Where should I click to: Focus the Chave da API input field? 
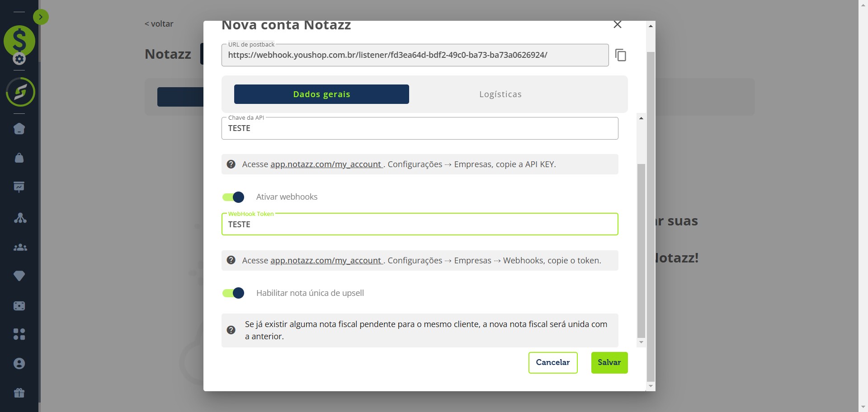(x=420, y=128)
